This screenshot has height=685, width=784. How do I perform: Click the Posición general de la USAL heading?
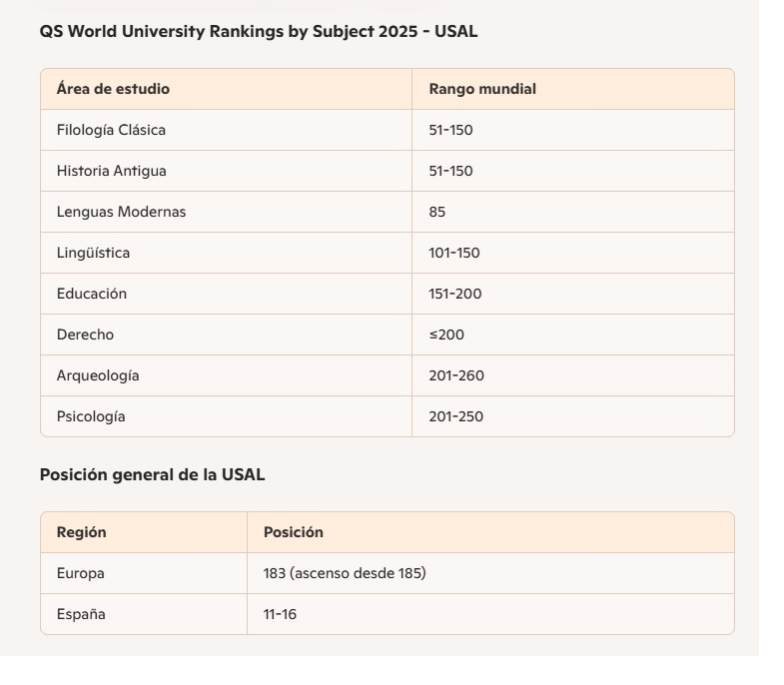coord(152,475)
